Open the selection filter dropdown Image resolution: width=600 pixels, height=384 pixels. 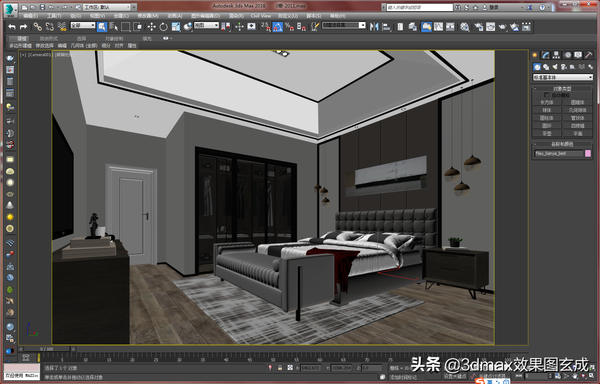pos(83,25)
